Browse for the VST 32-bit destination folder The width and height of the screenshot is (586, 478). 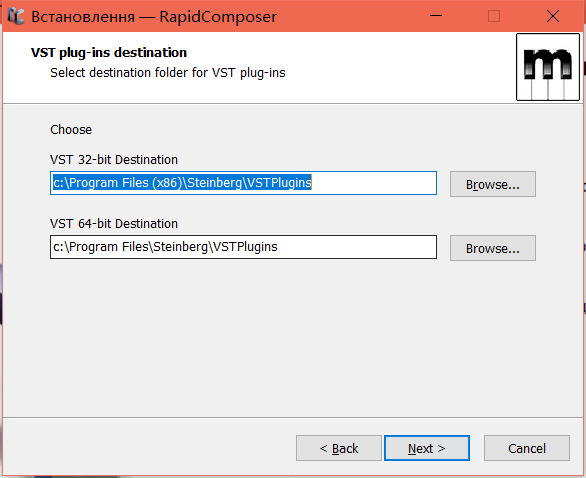(x=493, y=184)
